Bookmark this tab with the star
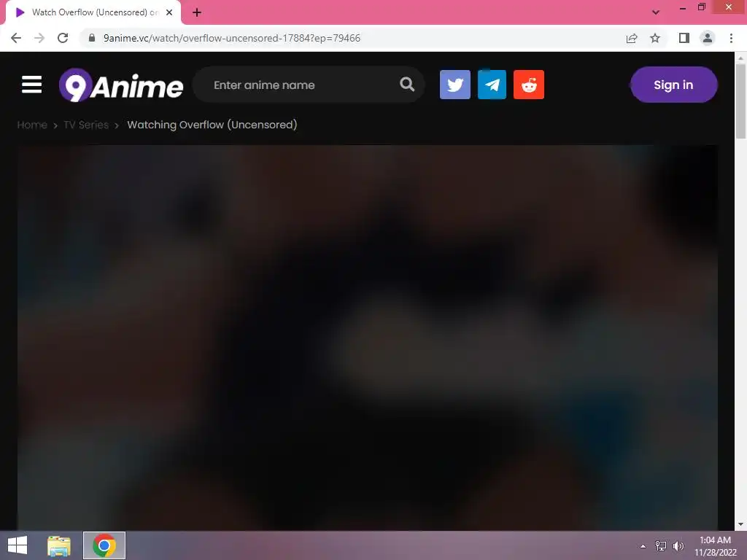Image resolution: width=747 pixels, height=560 pixels. [655, 38]
